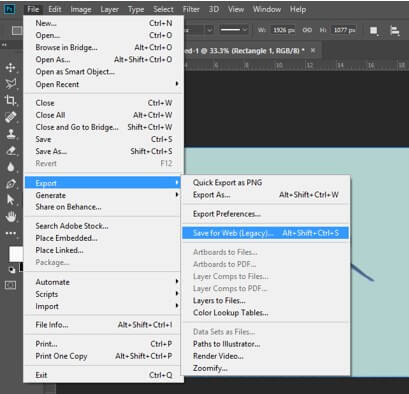Select the Eraser tool
Viewport: 409px width, 394px height.
tap(11, 151)
